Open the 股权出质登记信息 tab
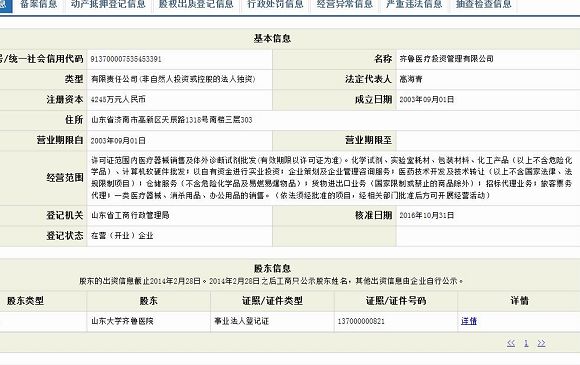 tap(196, 4)
